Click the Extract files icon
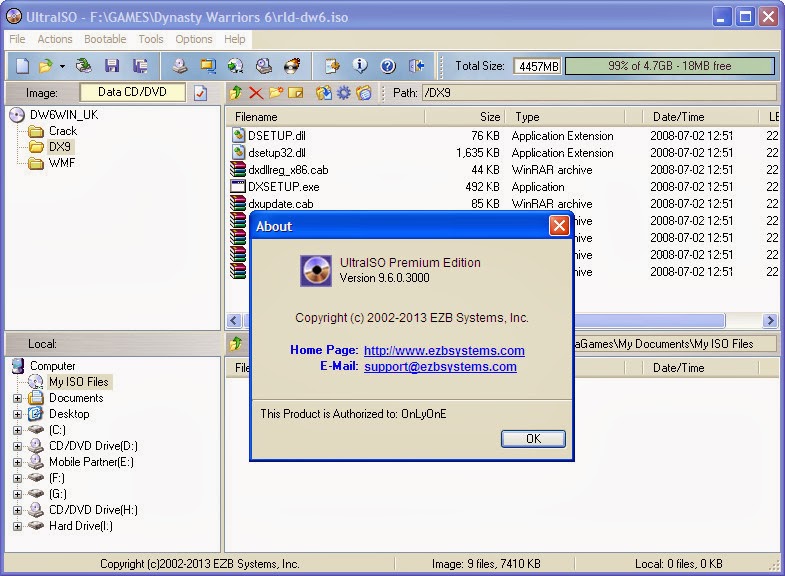 click(x=324, y=93)
